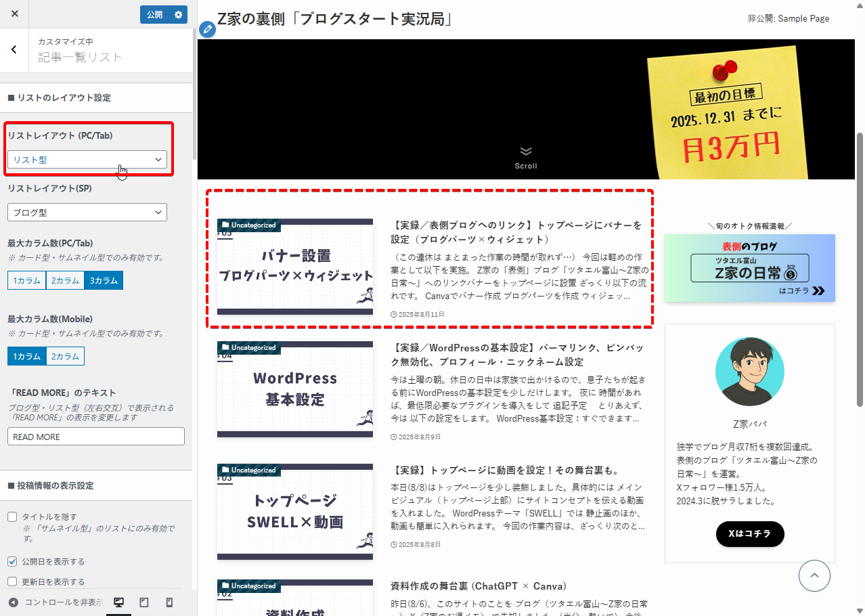Click site title Z家の裏側「ブログスタート実況局」
865x616 pixels.
(x=334, y=19)
